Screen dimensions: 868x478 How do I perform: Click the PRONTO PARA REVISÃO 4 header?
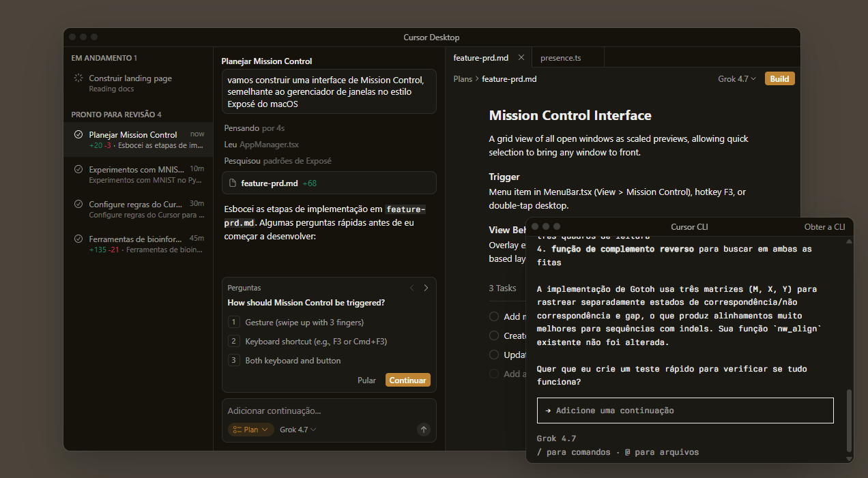point(116,115)
